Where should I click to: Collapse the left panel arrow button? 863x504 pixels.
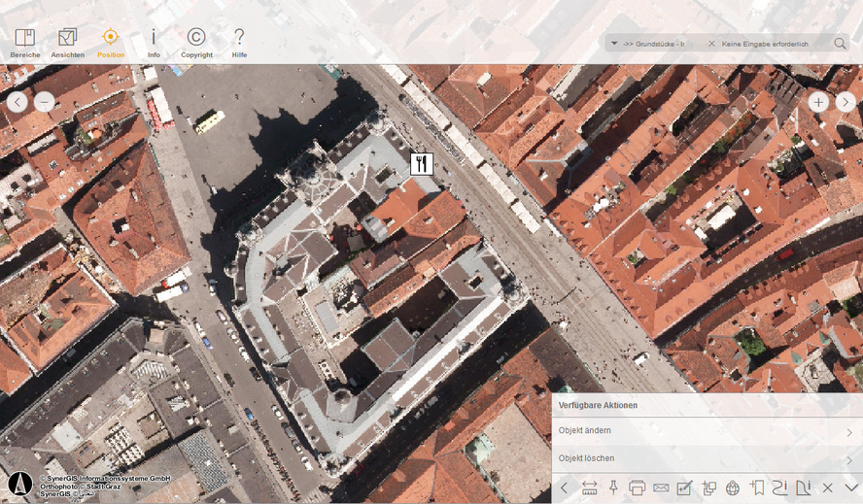(18, 102)
